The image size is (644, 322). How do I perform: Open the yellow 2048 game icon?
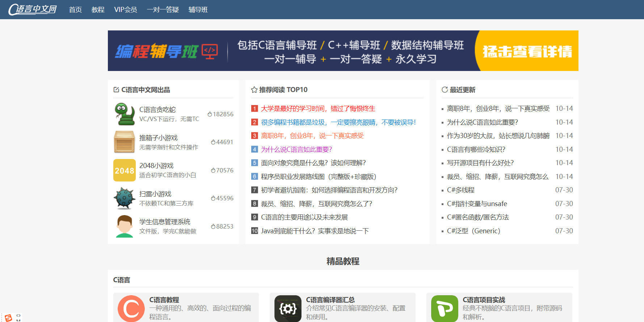pos(124,170)
